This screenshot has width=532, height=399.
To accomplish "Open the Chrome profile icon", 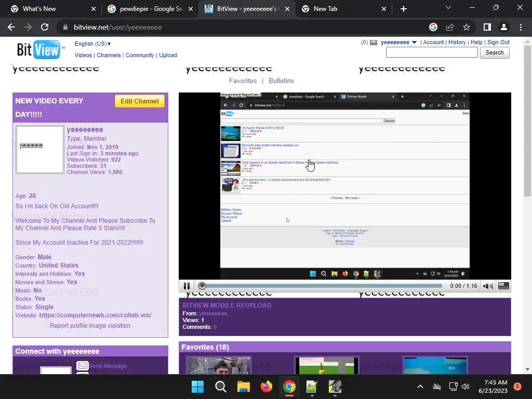I will point(504,27).
